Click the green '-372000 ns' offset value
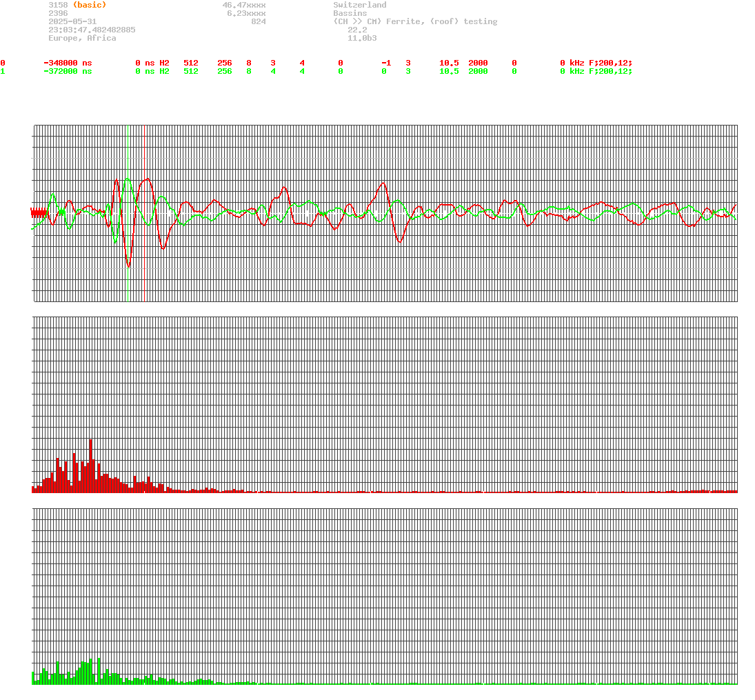The image size is (755, 700). tap(68, 71)
